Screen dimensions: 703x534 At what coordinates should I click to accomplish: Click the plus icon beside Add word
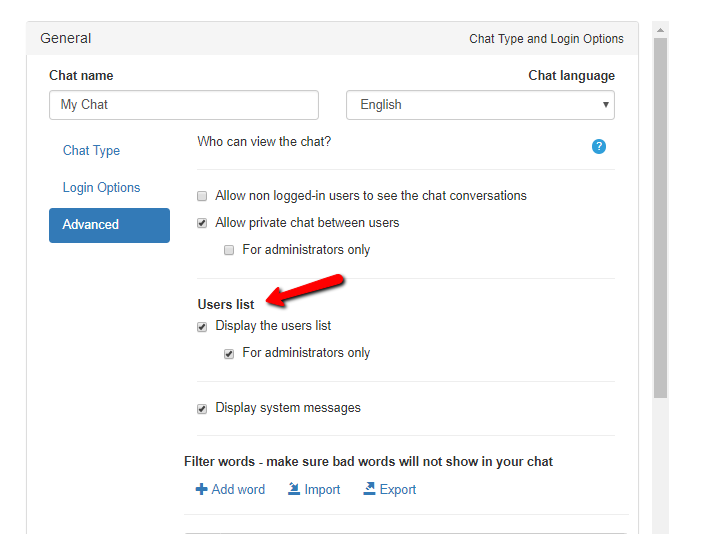pyautogui.click(x=201, y=489)
